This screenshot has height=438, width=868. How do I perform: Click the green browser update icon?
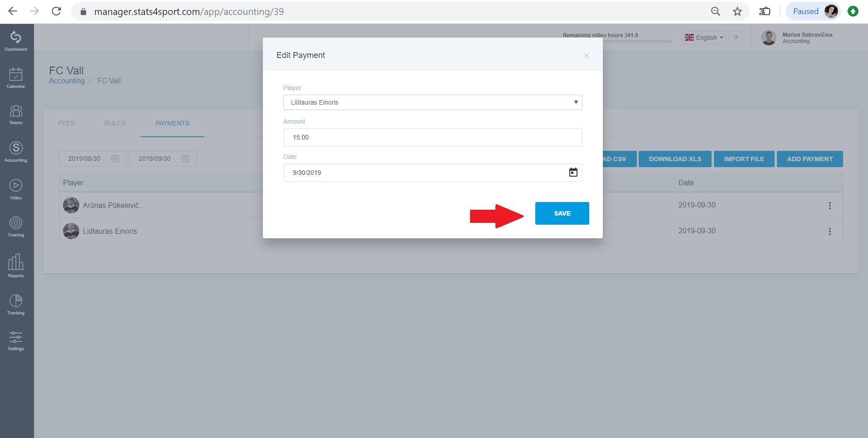tap(853, 11)
